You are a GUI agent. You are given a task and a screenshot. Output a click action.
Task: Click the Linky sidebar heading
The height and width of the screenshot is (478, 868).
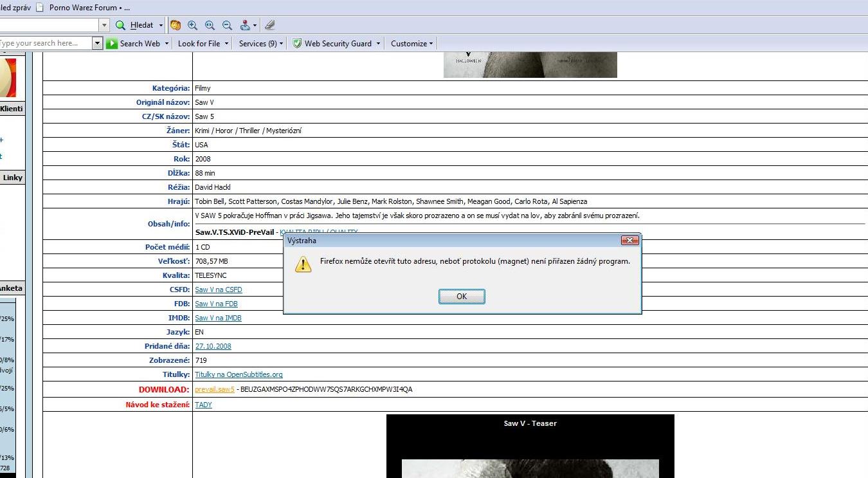[12, 178]
